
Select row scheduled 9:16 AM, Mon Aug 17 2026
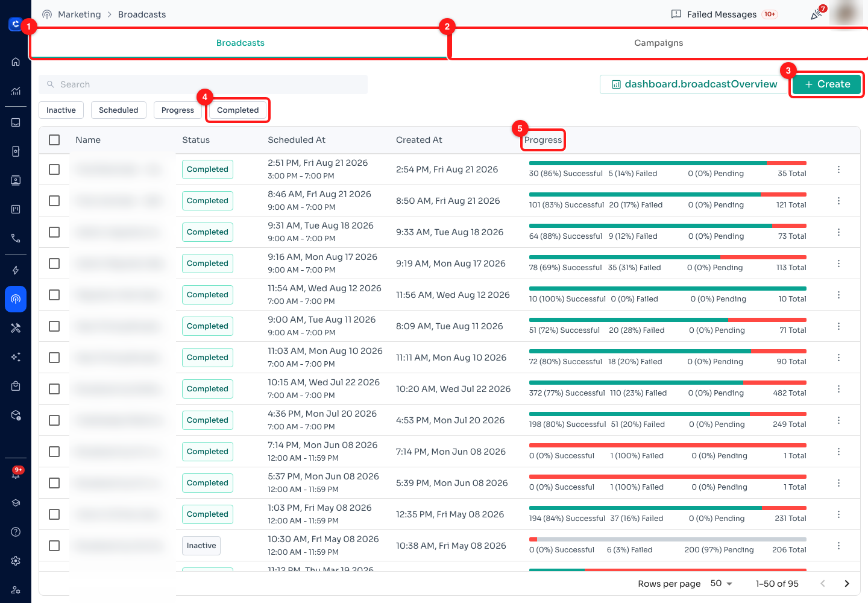(x=54, y=264)
